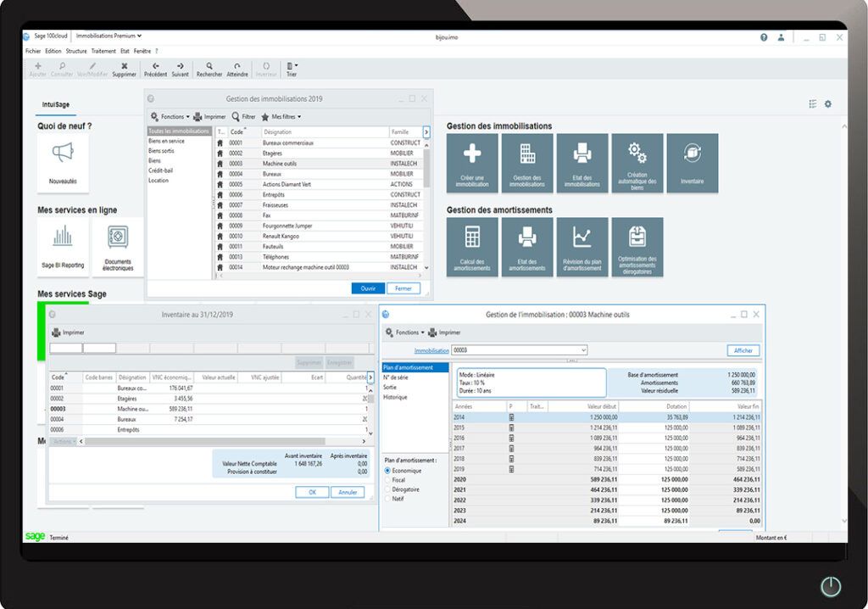Expand the Immobilisation 00003 combo box
Image resolution: width=868 pixels, height=609 pixels.
582,350
